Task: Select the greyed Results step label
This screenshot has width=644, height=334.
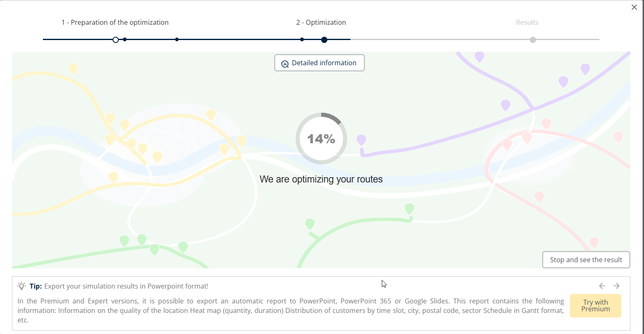Action: (x=527, y=22)
